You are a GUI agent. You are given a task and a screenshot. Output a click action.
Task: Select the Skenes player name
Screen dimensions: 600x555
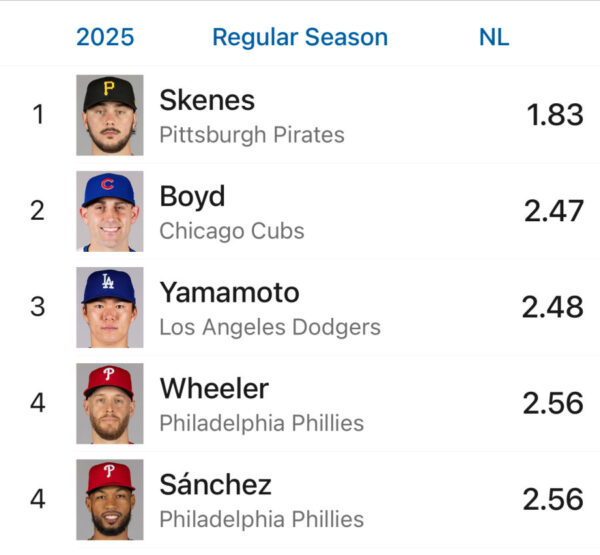(207, 100)
